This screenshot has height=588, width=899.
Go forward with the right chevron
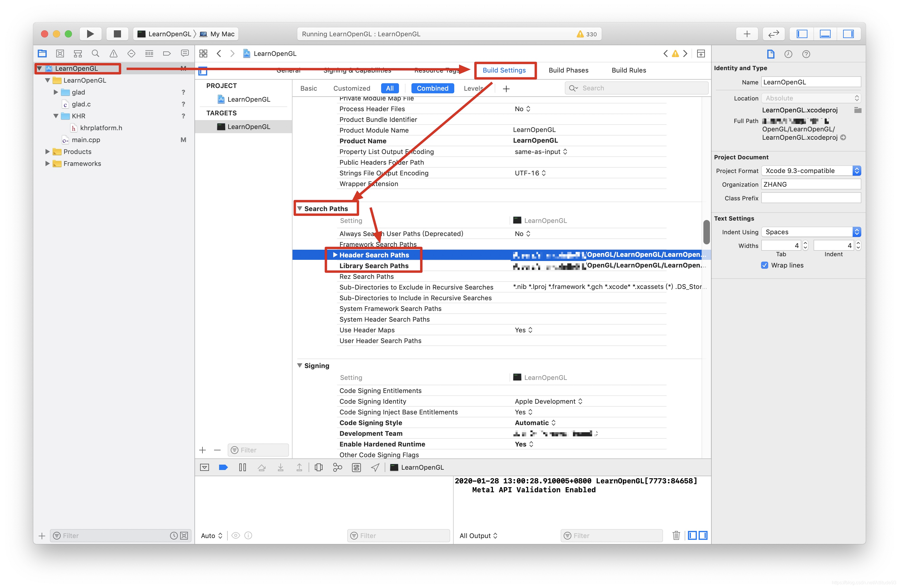232,53
